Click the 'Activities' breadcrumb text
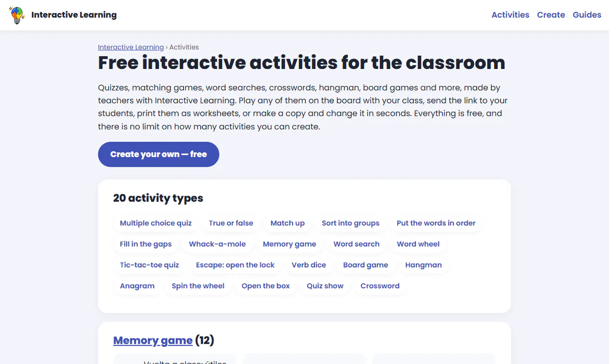Viewport: 609px width, 364px height. coord(184,47)
